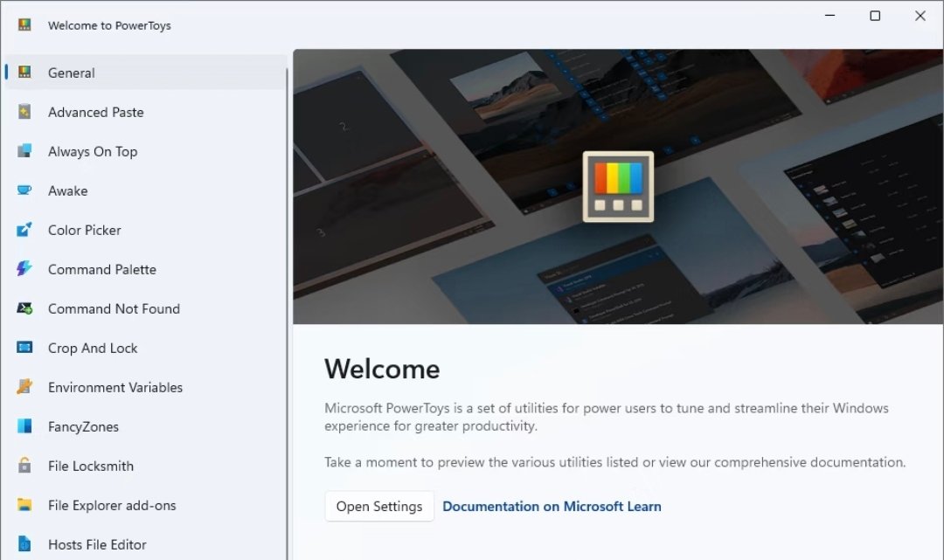Go to Environment Variables page
The width and height of the screenshot is (944, 560).
pos(115,387)
